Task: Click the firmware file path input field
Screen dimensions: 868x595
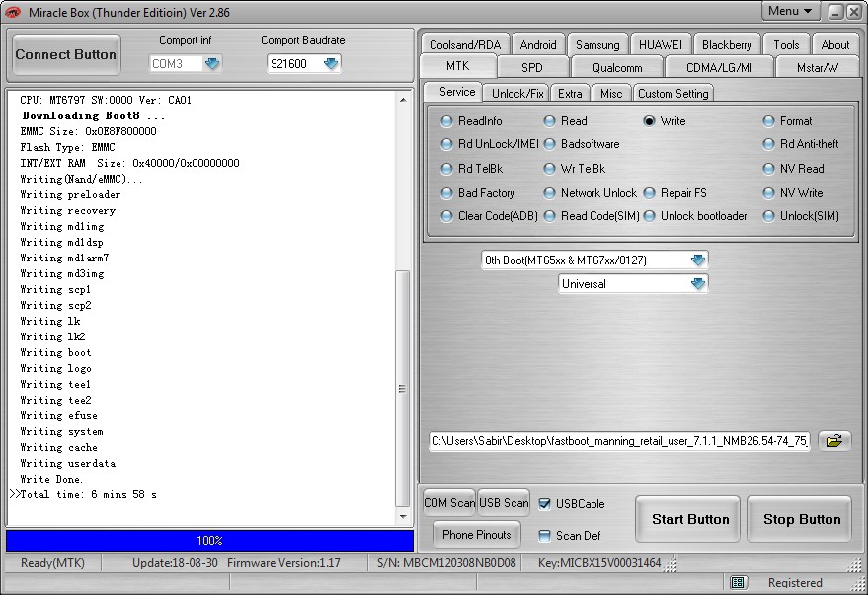Action: pos(619,441)
